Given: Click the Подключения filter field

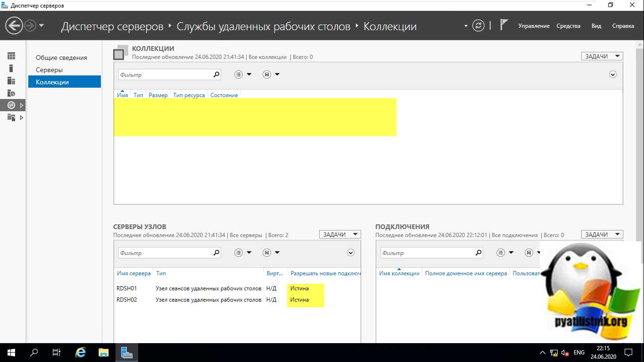Looking at the screenshot, I should pyautogui.click(x=427, y=253).
